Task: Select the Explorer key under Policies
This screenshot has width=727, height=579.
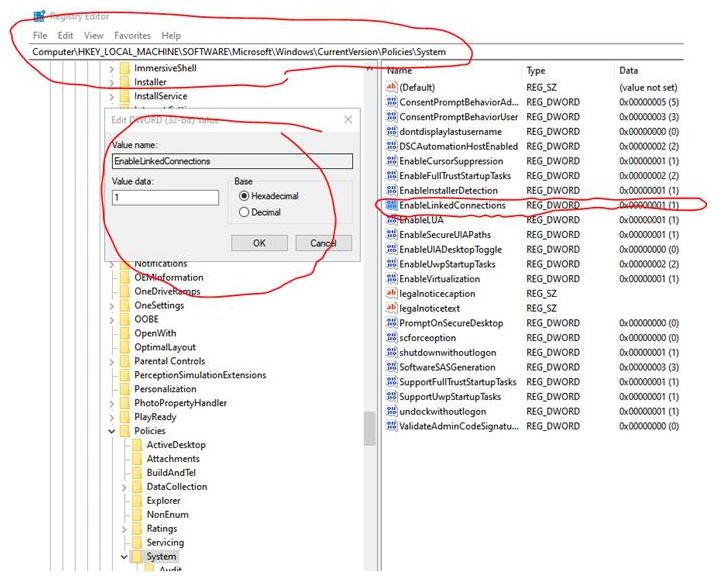Action: coord(163,501)
